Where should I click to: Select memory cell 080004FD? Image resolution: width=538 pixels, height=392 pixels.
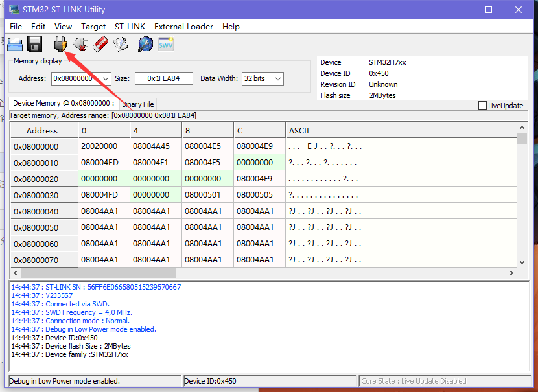[104, 194]
